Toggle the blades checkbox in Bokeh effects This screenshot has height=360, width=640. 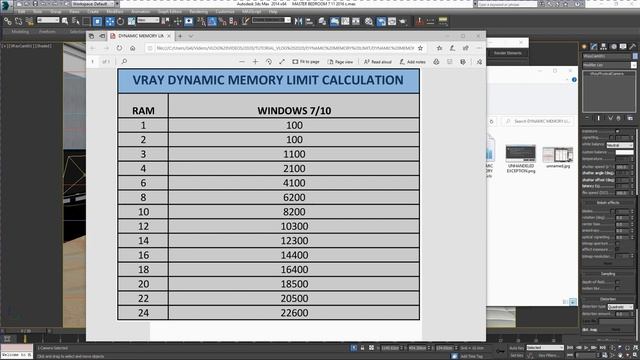[612, 211]
